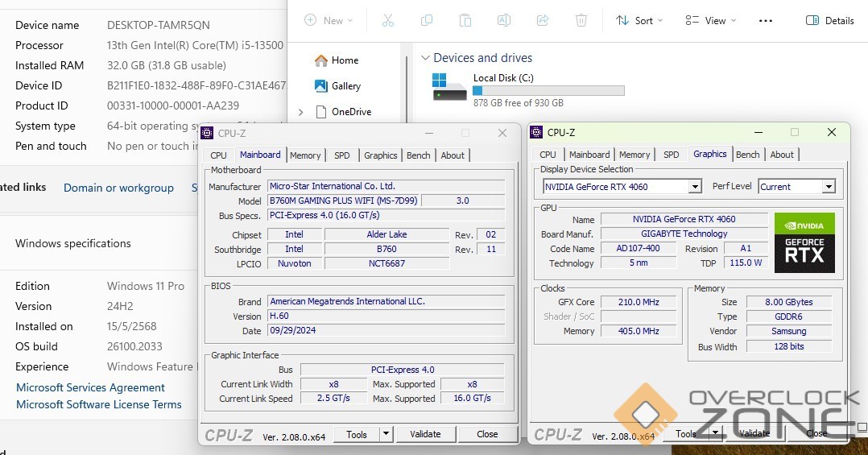Open the Microsoft Services Agreement link
868x455 pixels.
90,387
